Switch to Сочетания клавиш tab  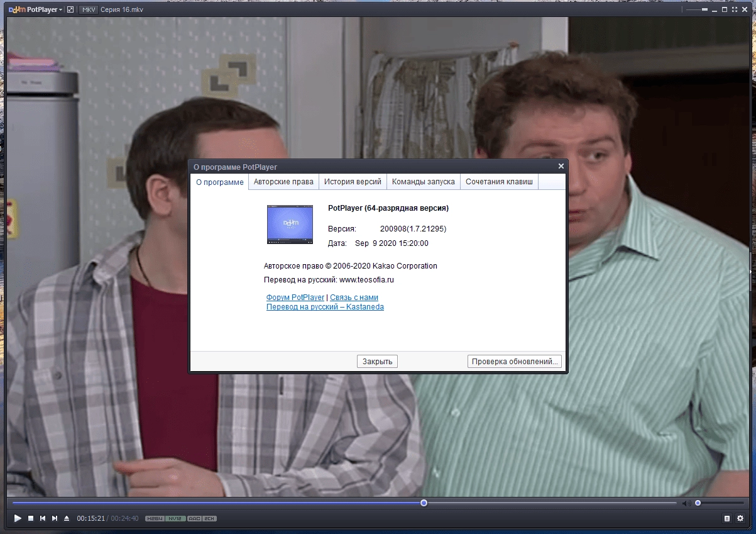click(500, 182)
